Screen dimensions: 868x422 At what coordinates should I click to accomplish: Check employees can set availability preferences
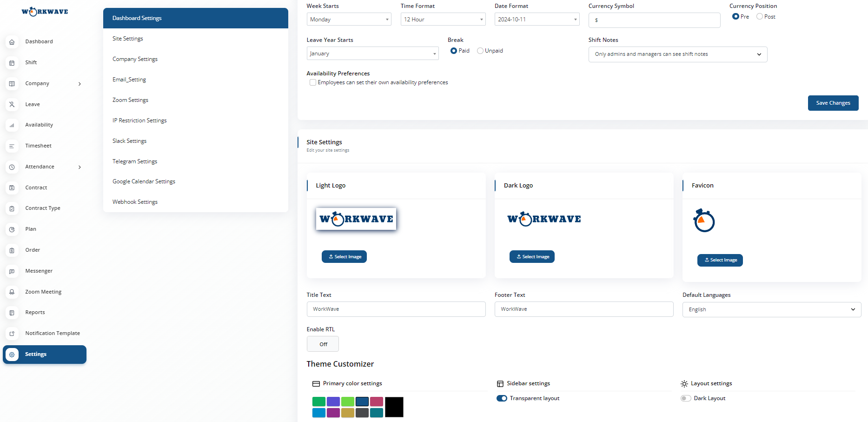coord(313,82)
